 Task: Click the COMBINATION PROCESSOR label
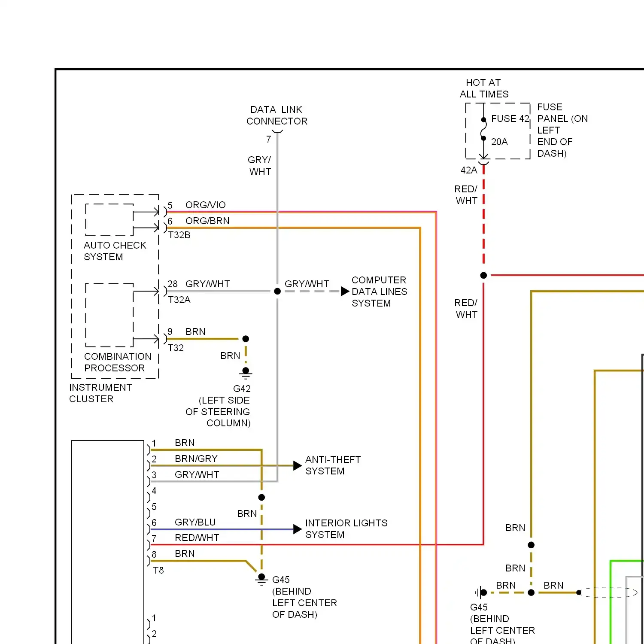pyautogui.click(x=118, y=362)
